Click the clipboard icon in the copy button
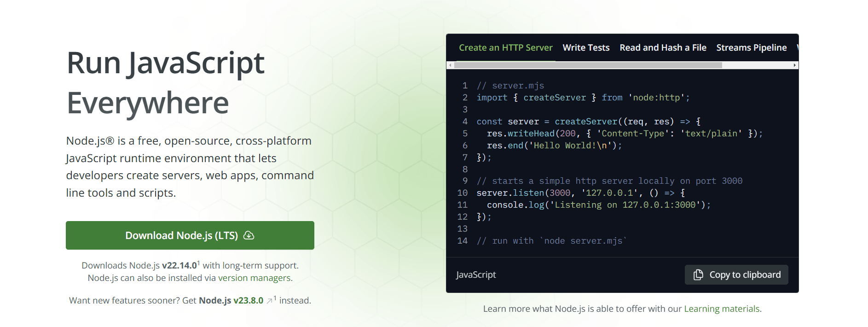Viewport: 868px width, 327px height. (698, 274)
